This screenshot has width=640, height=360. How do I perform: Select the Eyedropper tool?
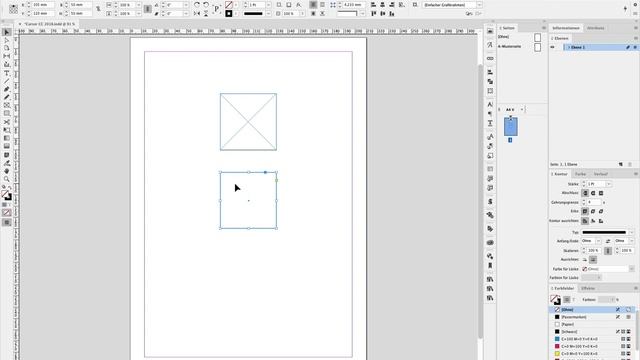[7, 163]
